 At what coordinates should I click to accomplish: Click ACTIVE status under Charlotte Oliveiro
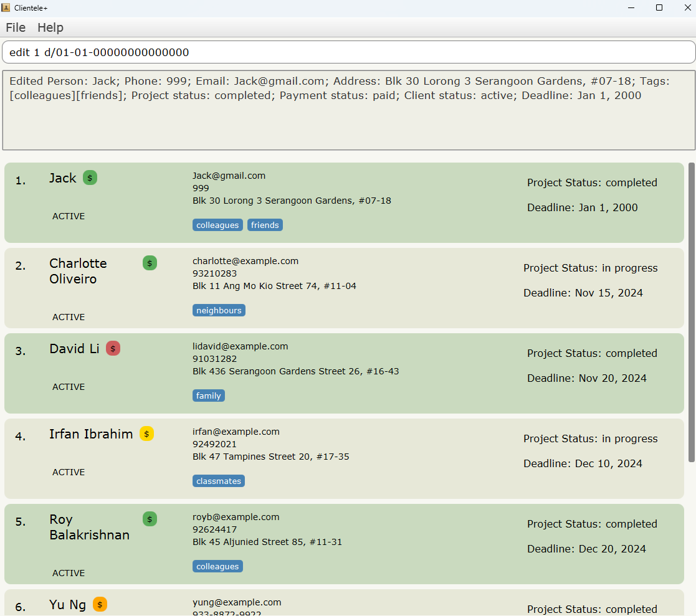pos(69,317)
